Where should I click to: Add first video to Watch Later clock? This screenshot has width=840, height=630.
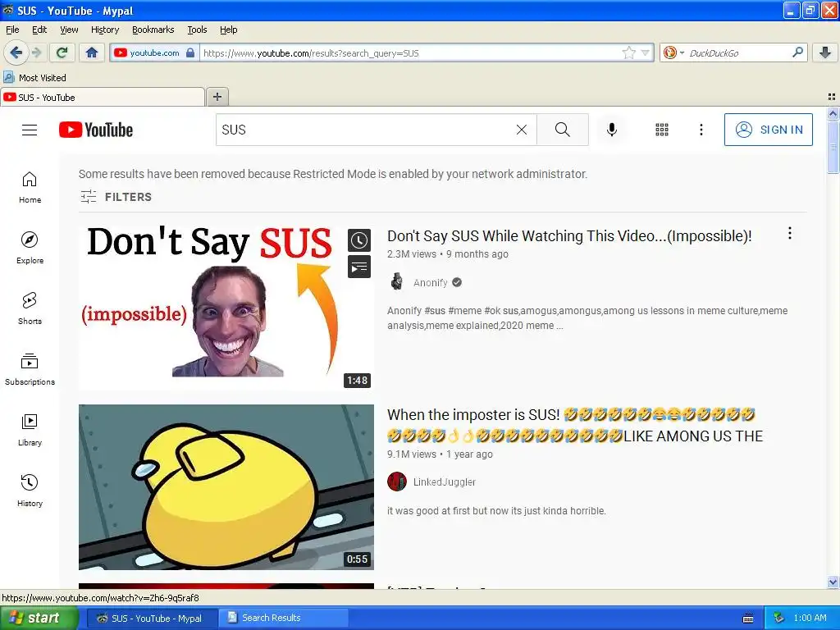[359, 240]
